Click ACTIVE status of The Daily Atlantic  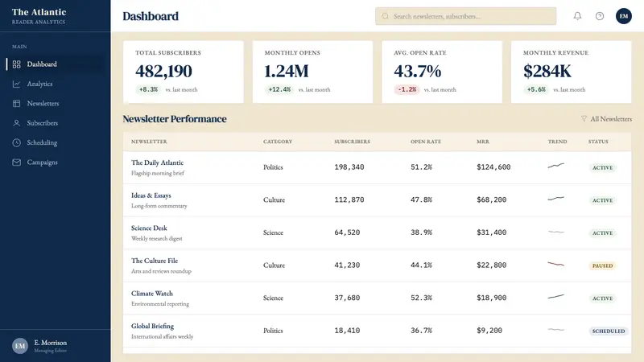[602, 167]
